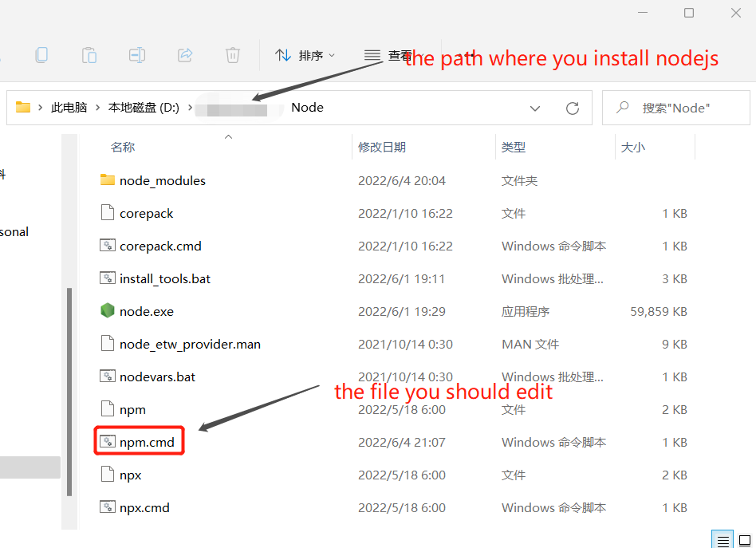Sort by the 大小 column header
This screenshot has height=548, width=756.
633,147
